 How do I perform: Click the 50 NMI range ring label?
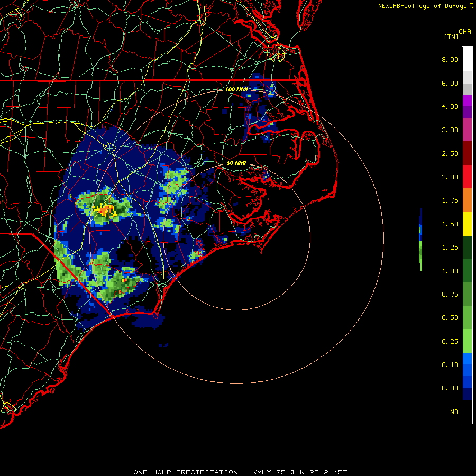(x=236, y=163)
